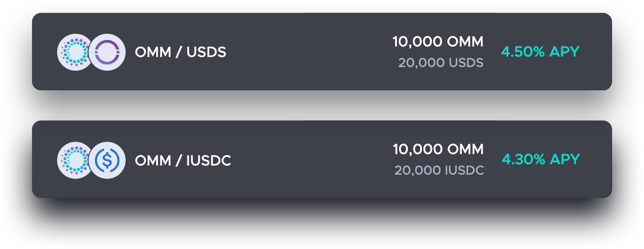Click the purple USDS token icon
644x249 pixels.
[107, 52]
